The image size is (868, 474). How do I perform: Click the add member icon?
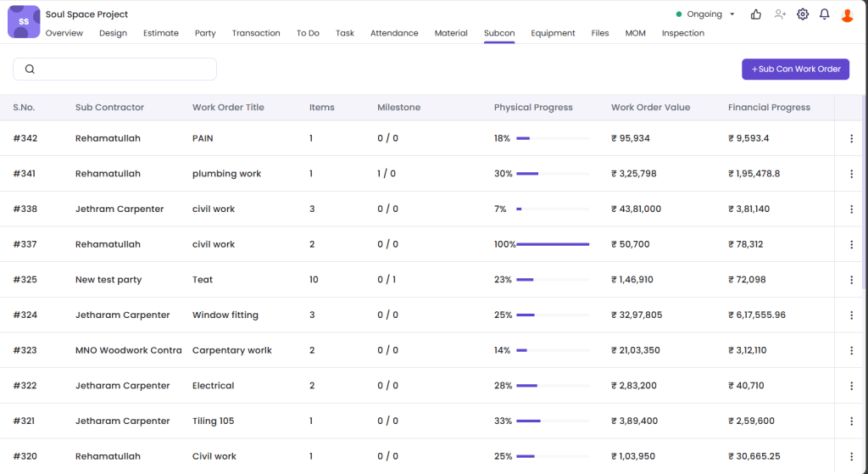(x=780, y=14)
